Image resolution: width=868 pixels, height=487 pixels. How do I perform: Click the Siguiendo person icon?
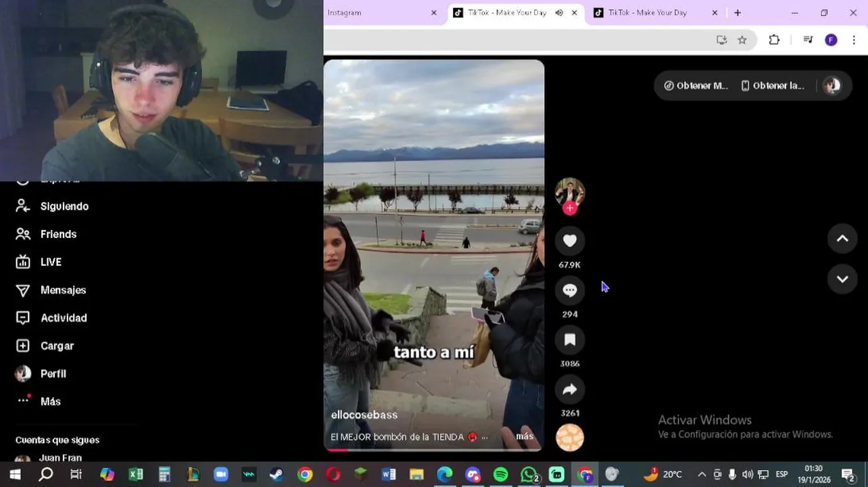(23, 206)
